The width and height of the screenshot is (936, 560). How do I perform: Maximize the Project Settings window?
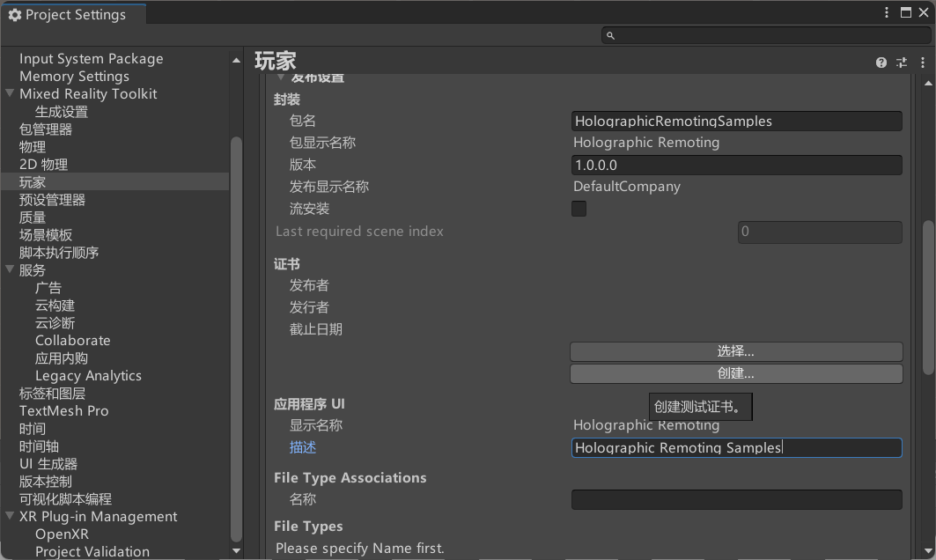tap(905, 12)
